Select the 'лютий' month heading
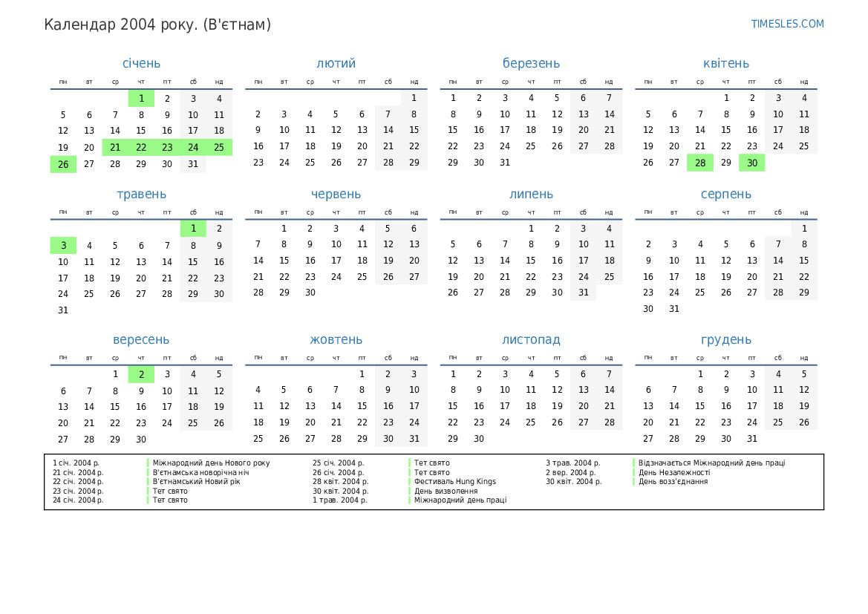This screenshot has width=868, height=614. coord(336,63)
